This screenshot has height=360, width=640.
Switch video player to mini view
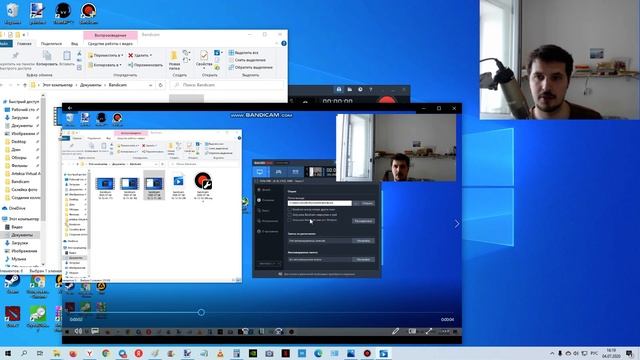click(x=412, y=331)
